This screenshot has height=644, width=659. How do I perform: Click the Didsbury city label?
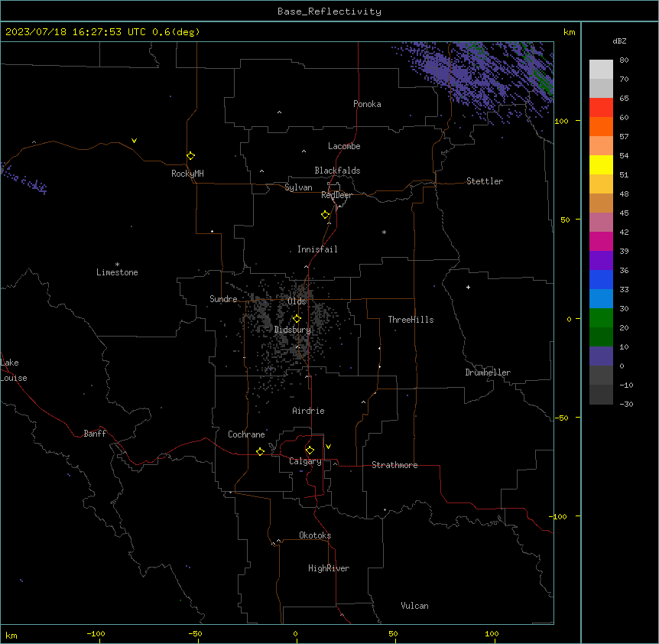tap(293, 330)
